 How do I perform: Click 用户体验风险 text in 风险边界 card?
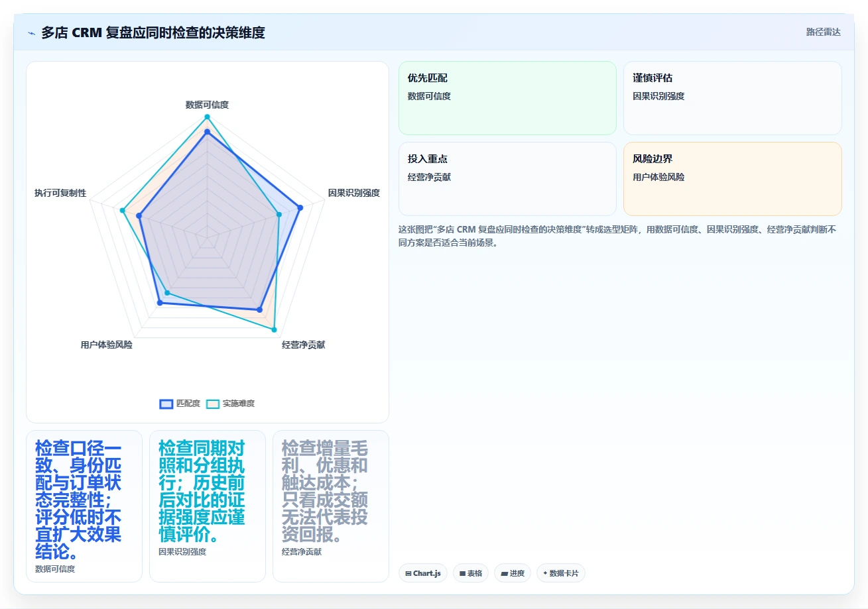[x=658, y=177]
